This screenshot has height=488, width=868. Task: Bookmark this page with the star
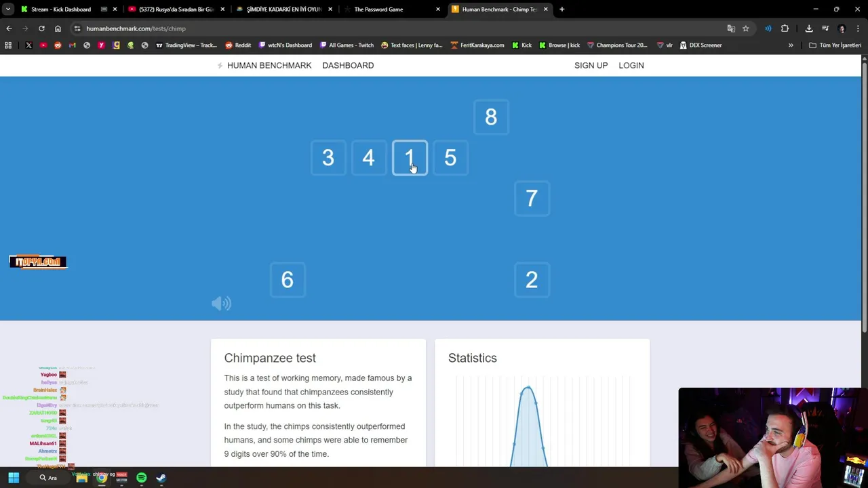pyautogui.click(x=745, y=28)
